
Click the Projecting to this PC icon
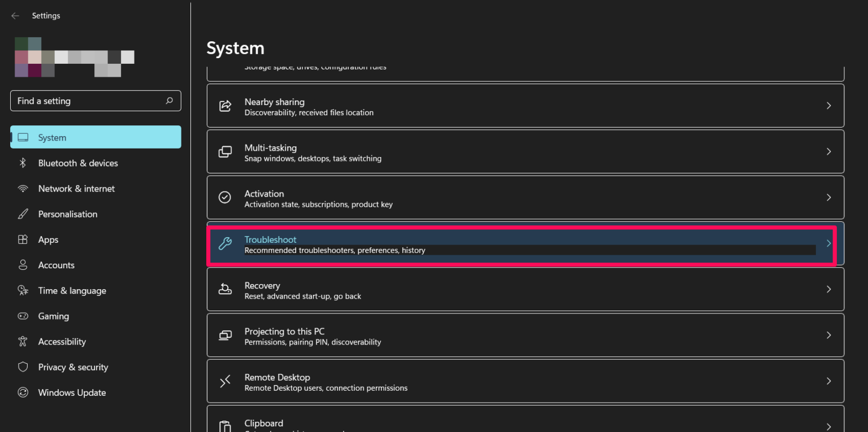point(225,335)
